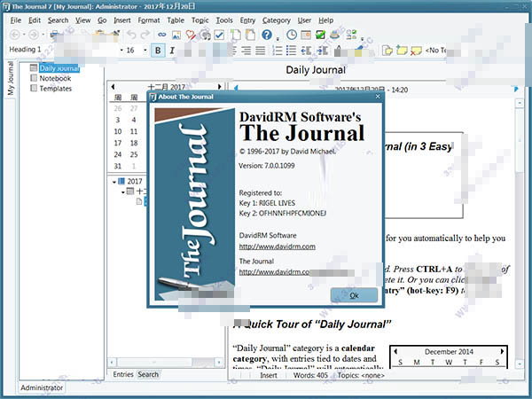This screenshot has height=399, width=532.
Task: Click the calendar window icon
Action: click(x=306, y=35)
